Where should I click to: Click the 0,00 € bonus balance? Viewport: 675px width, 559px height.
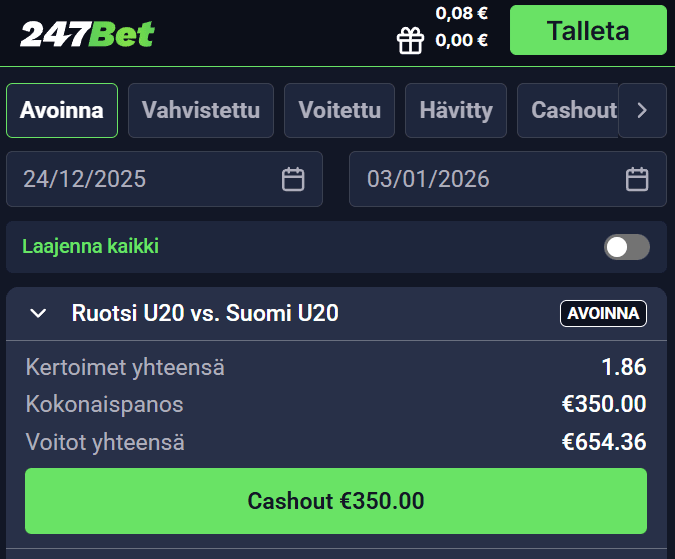461,41
